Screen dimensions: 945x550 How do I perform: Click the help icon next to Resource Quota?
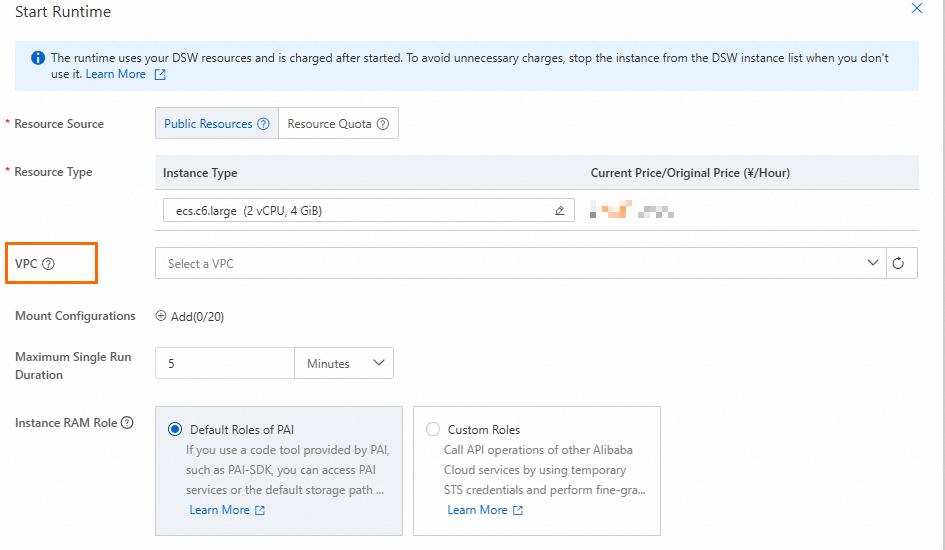(382, 124)
